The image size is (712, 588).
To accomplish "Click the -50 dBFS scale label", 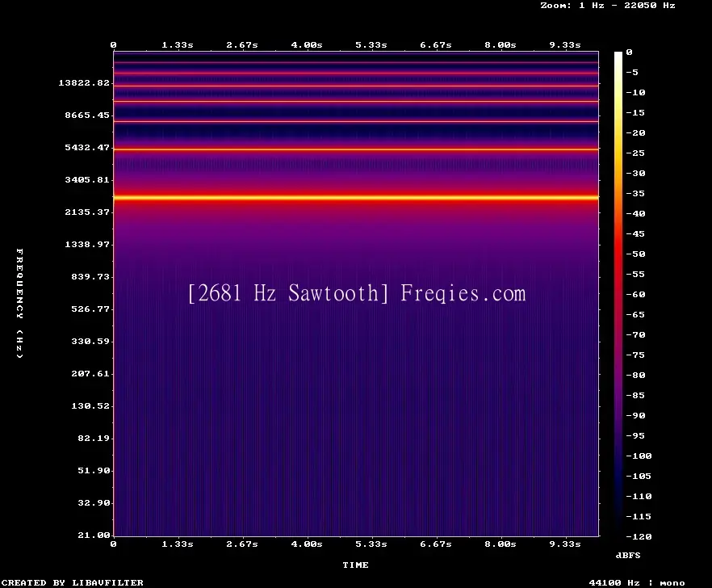I will click(x=635, y=254).
